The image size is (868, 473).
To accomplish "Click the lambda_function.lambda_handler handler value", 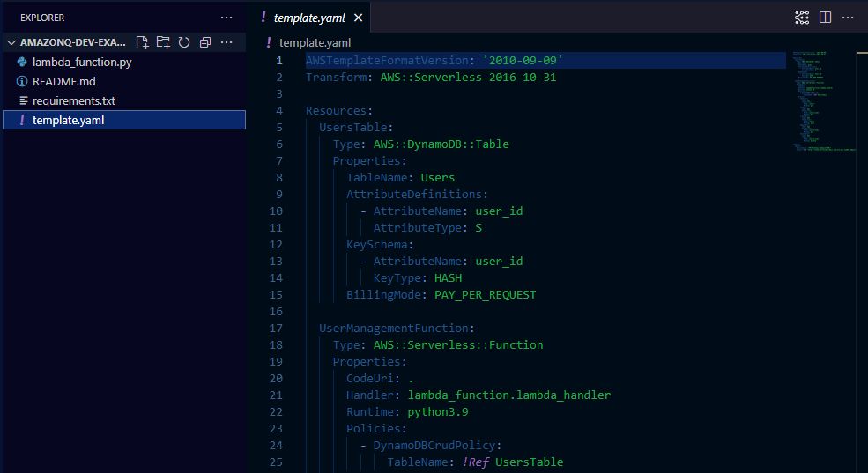I will click(509, 395).
